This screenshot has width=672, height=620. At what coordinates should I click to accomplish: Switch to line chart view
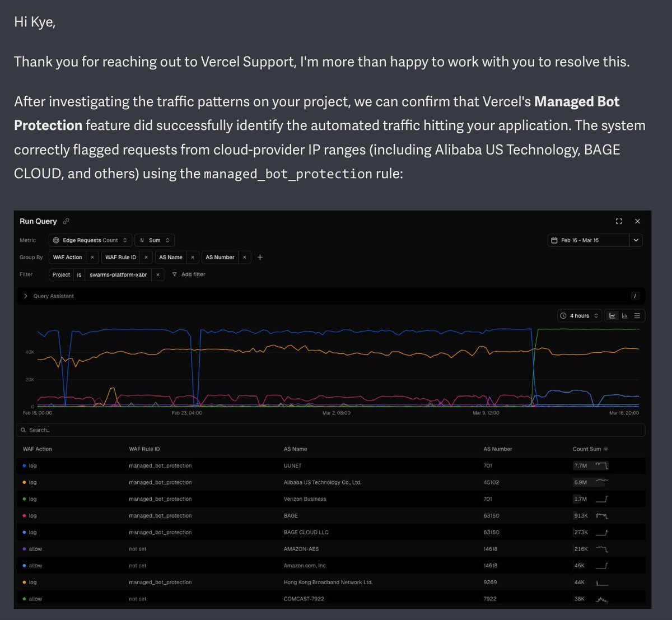pos(612,316)
